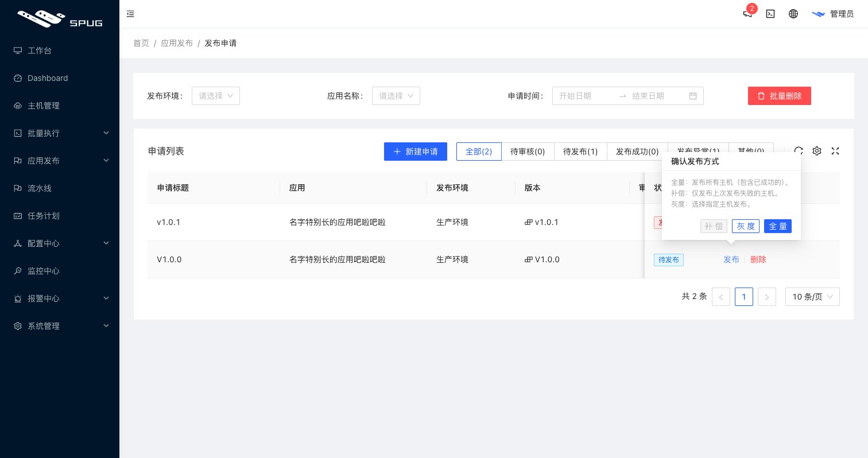Open Dashboard in the sidebar

(x=60, y=78)
